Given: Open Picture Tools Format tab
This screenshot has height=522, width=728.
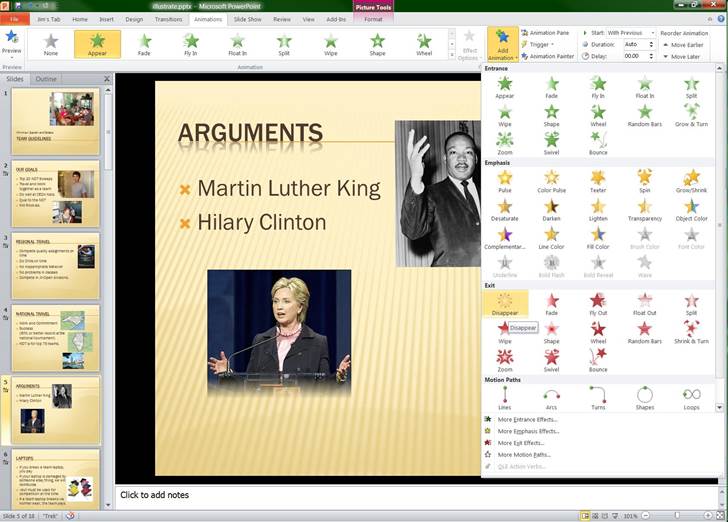Looking at the screenshot, I should (x=373, y=20).
